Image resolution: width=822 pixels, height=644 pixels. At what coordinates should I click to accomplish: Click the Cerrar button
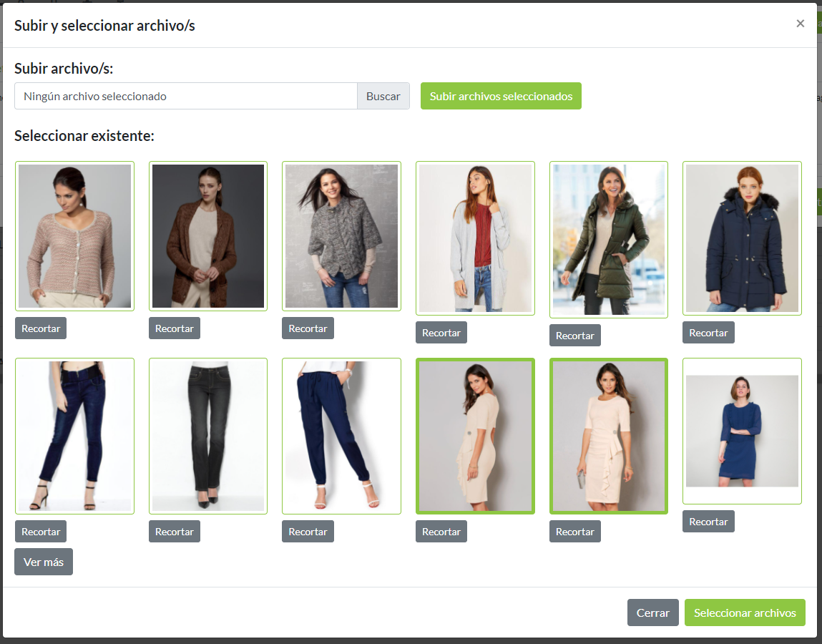pyautogui.click(x=652, y=613)
